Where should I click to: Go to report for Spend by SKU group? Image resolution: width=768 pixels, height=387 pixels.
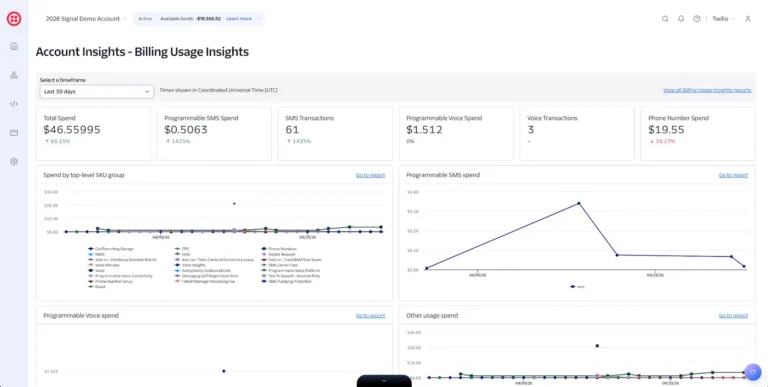(370, 175)
